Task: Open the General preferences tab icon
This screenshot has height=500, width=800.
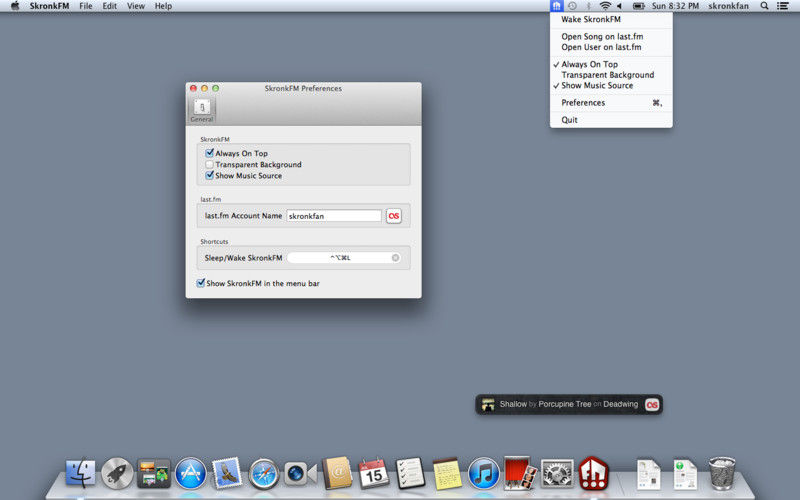Action: point(202,110)
